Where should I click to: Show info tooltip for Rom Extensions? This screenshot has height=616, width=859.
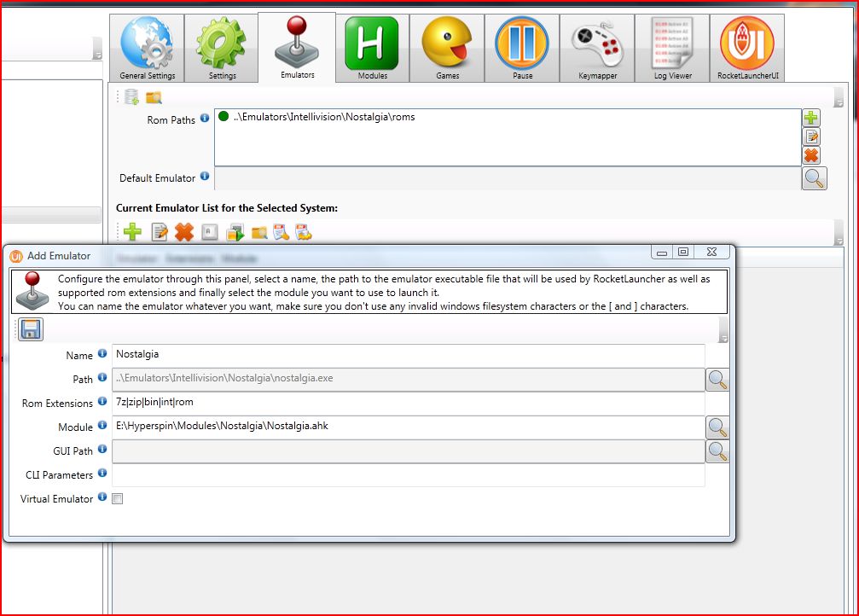[x=102, y=402]
